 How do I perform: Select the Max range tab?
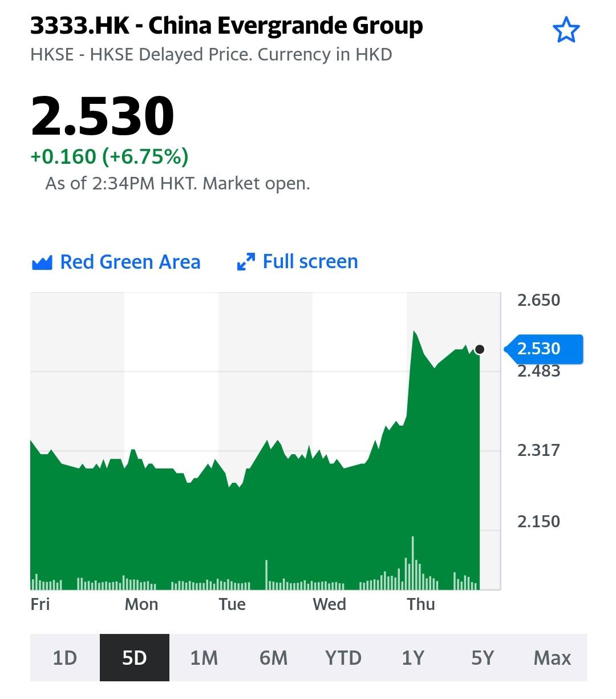coord(552,658)
